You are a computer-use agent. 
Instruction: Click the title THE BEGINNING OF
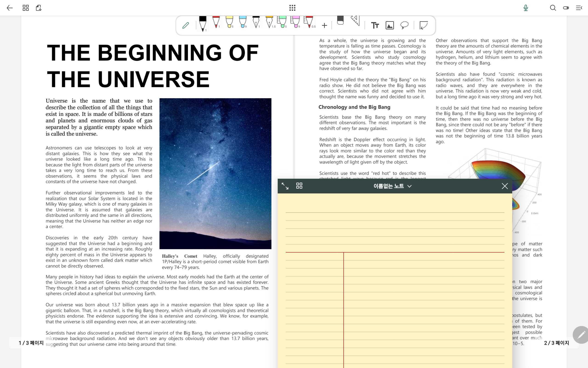(153, 53)
